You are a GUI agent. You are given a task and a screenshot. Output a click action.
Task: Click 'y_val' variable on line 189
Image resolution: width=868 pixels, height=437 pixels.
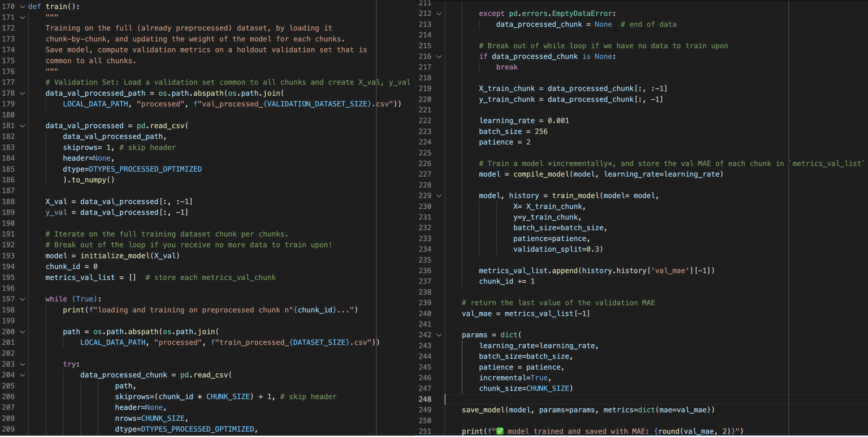pyautogui.click(x=56, y=212)
